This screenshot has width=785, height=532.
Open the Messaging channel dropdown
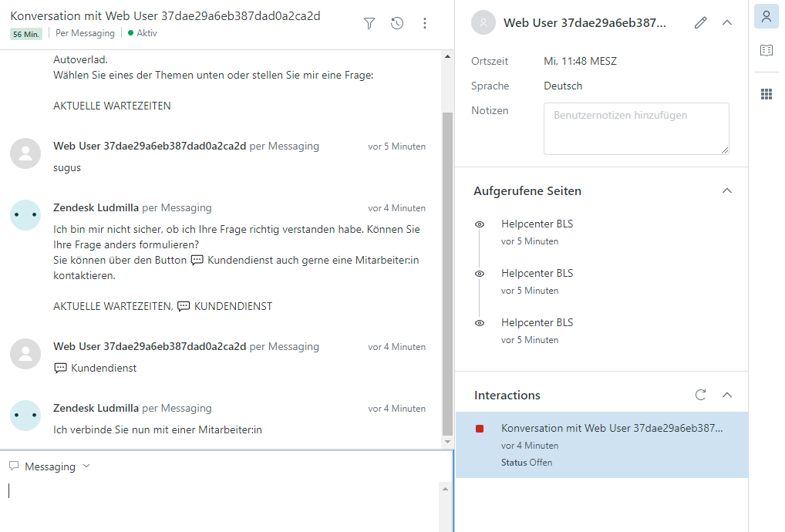pos(50,466)
